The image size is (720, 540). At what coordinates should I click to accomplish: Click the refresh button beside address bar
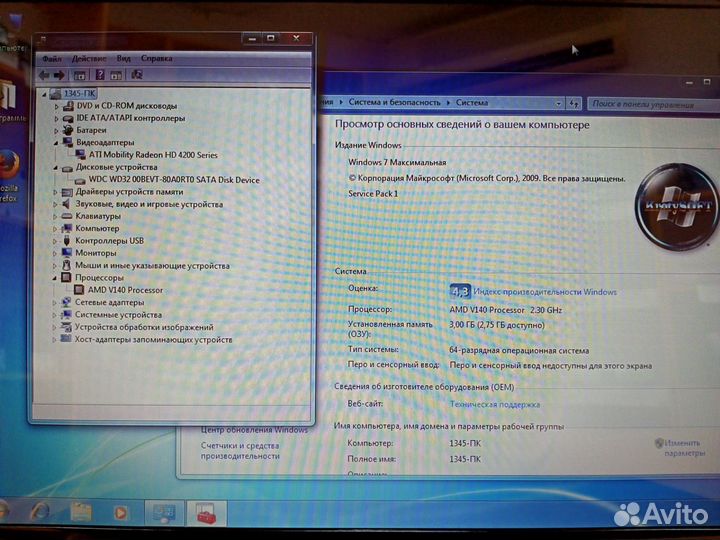pyautogui.click(x=574, y=104)
